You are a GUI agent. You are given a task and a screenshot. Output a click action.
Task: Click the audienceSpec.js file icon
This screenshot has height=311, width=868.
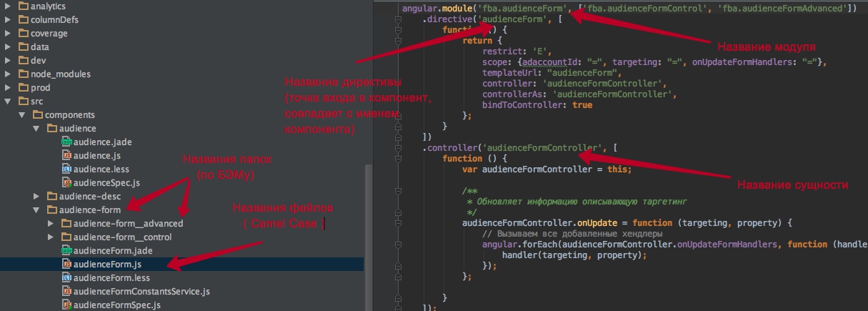[67, 182]
